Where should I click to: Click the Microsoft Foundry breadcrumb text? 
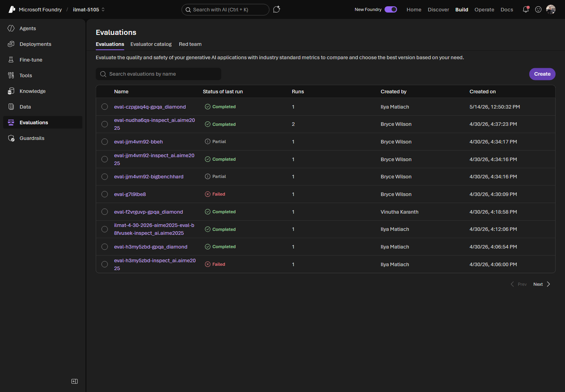[x=40, y=9]
